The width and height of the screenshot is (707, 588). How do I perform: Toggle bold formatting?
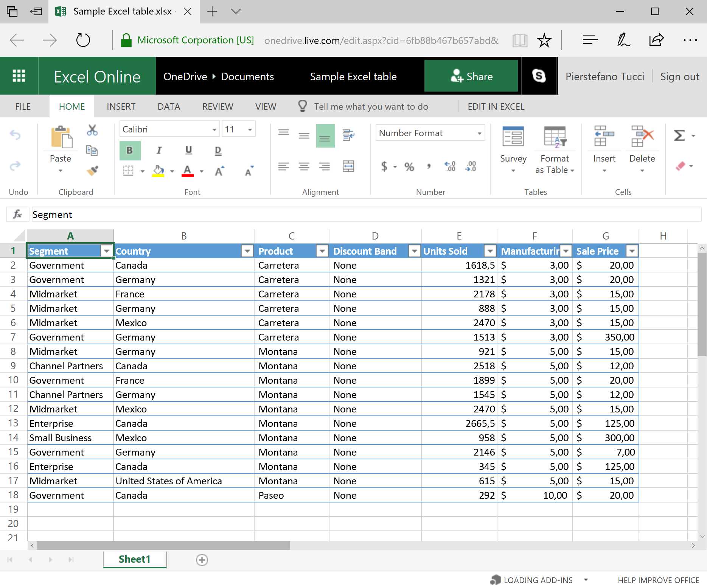point(130,150)
